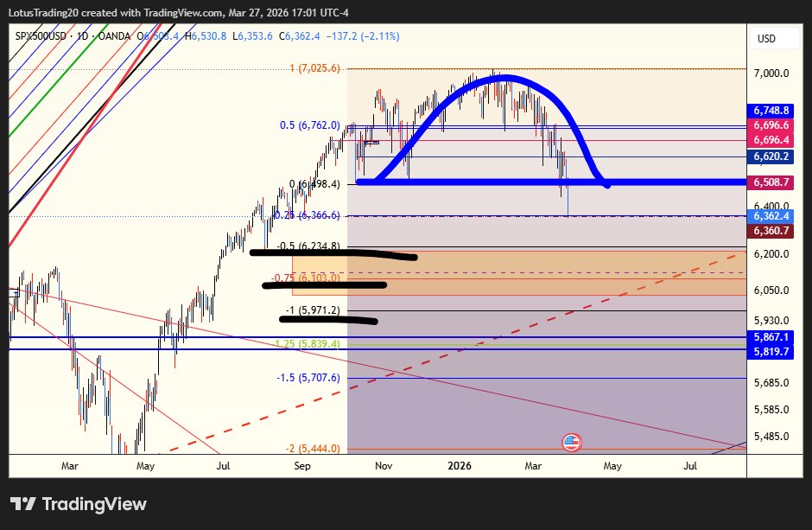Click the 6,360.7 dark red price label

pos(771,231)
